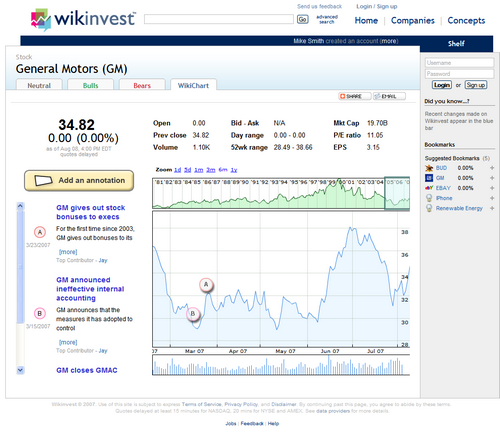Open the BUD suggested bookmark

point(441,168)
